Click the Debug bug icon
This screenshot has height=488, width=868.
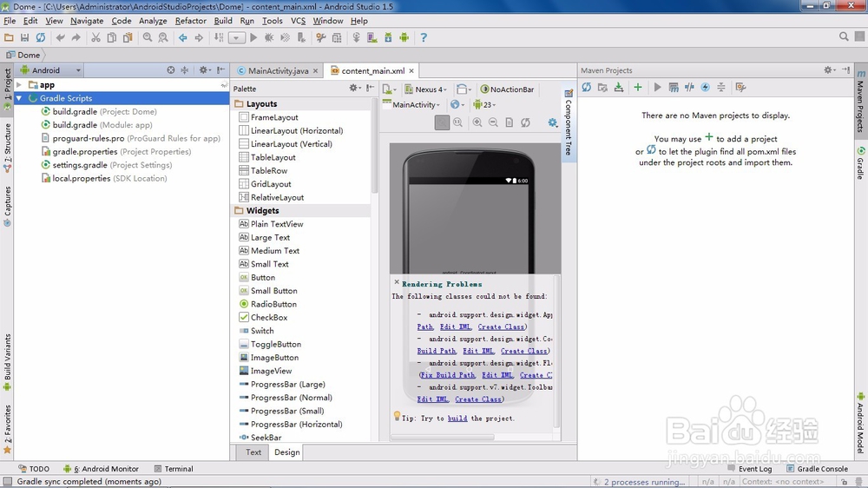tap(269, 37)
